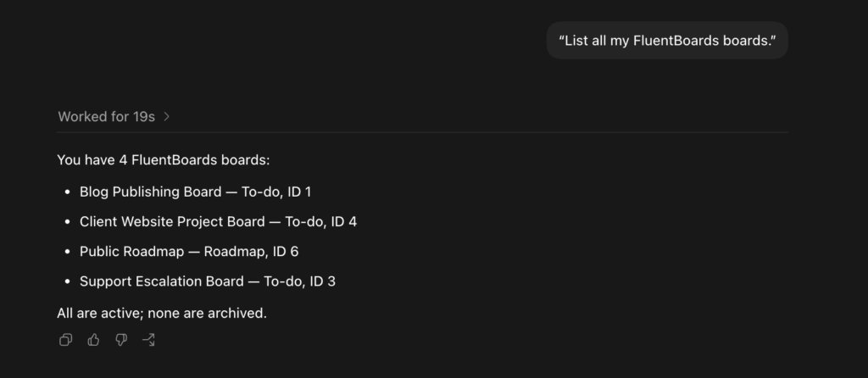Expand the chevron beside Worked for 19s

click(167, 117)
